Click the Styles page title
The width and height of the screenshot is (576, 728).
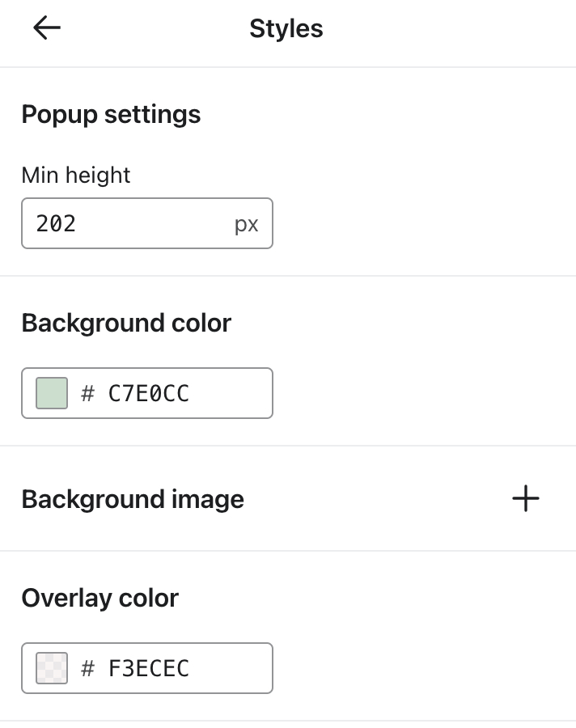286,28
